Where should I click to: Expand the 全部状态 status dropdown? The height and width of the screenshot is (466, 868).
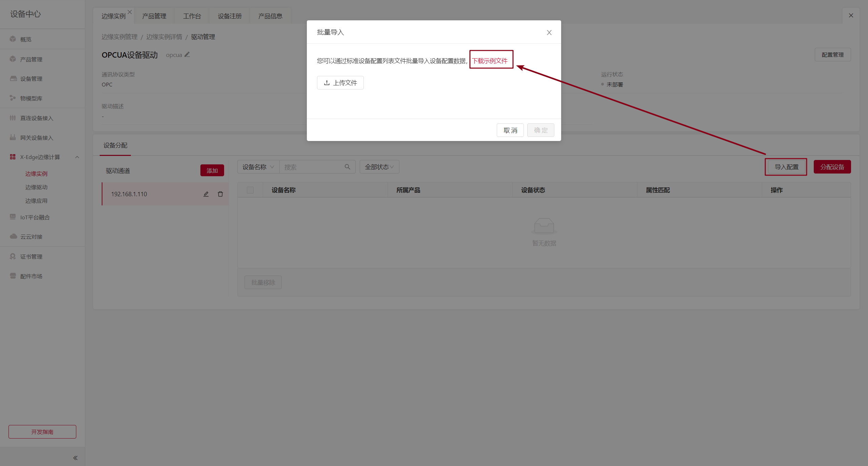[379, 167]
